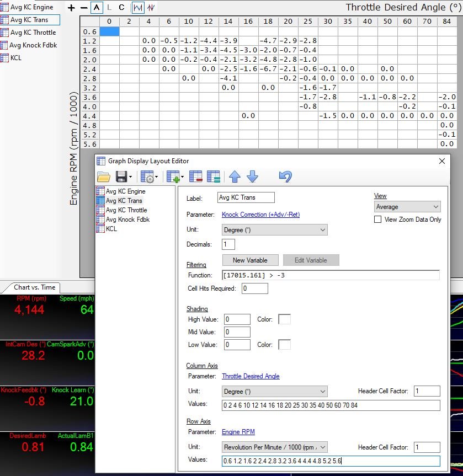Click the Label input field
This screenshot has width=463, height=476.
(x=246, y=197)
